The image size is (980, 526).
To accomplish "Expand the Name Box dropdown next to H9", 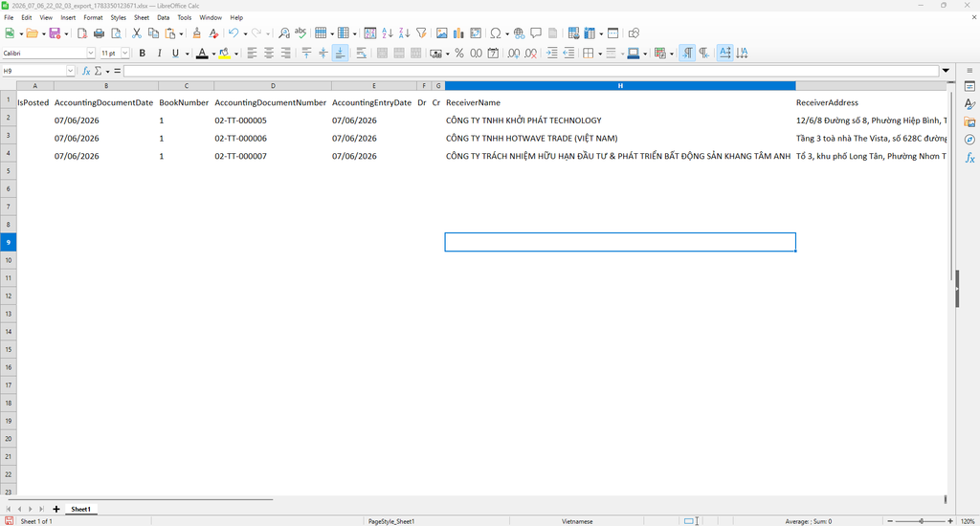I will click(x=70, y=71).
